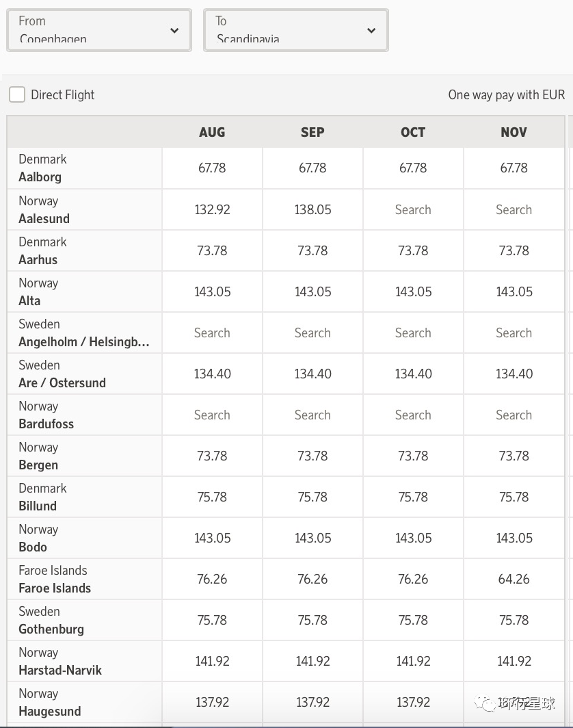573x728 pixels.
Task: Choose Harstad-Narvik November fare 141.92
Action: click(x=514, y=662)
